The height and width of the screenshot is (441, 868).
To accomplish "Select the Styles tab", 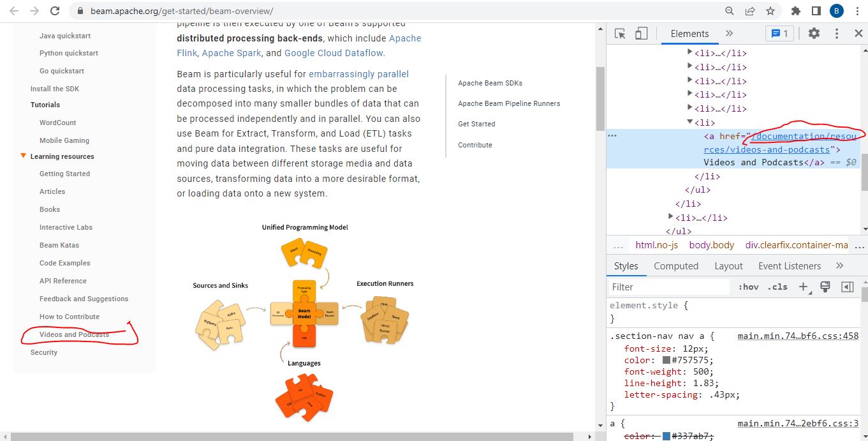I will click(x=626, y=266).
